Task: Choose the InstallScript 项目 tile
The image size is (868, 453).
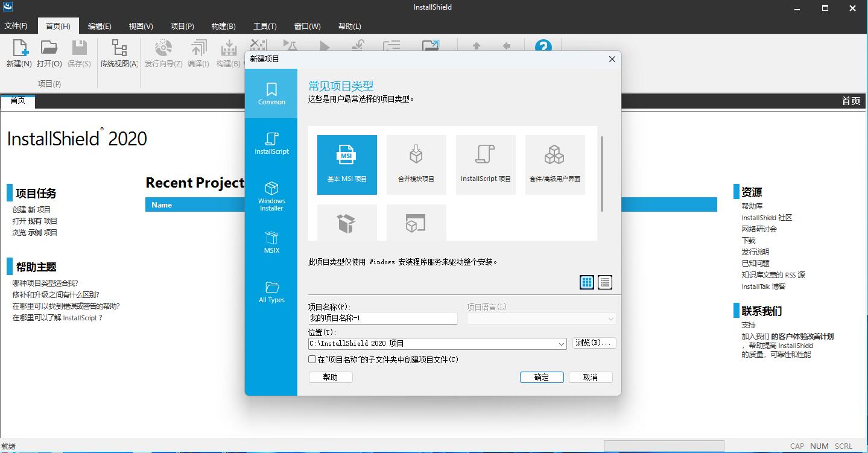Action: pos(486,165)
